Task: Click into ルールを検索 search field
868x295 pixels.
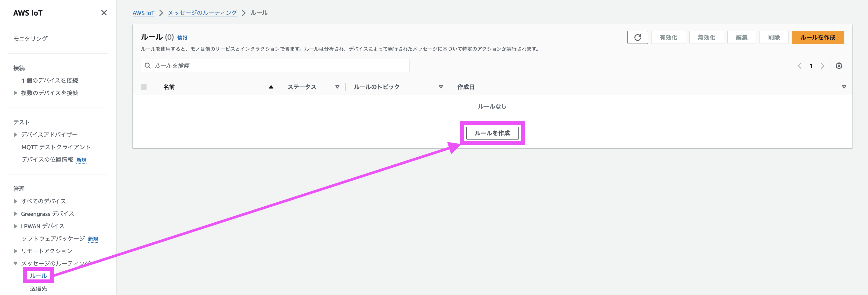Action: (275, 66)
